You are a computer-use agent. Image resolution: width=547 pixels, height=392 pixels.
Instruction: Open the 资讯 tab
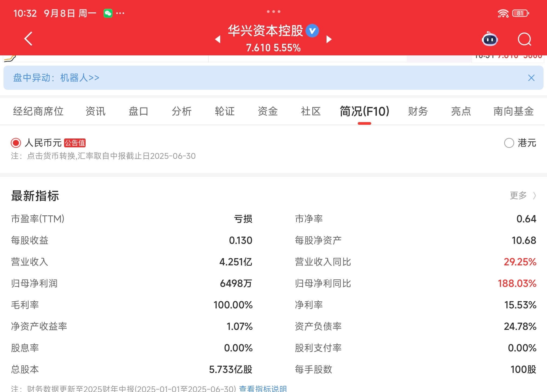(96, 111)
